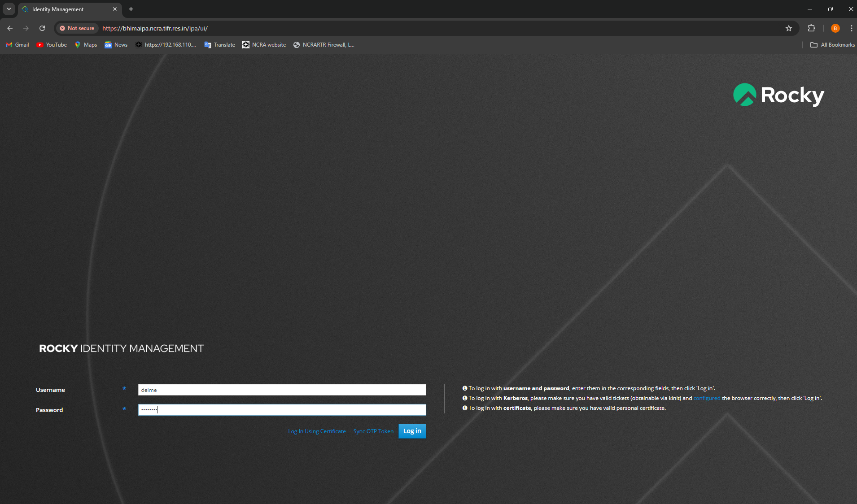Reload the page with refresh icon
The width and height of the screenshot is (857, 504).
click(x=42, y=28)
